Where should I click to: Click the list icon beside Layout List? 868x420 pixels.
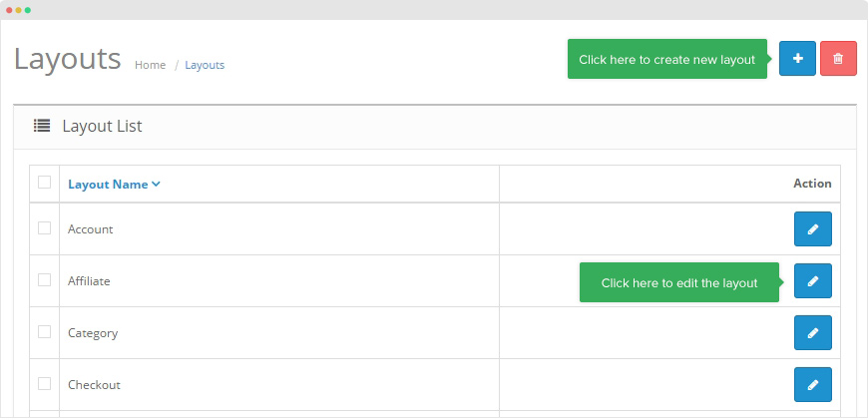[x=42, y=126]
